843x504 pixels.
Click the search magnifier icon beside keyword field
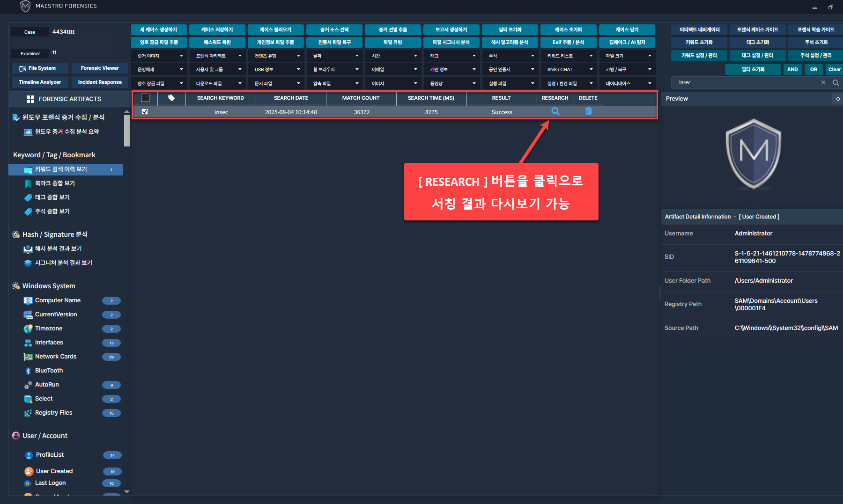(x=836, y=83)
